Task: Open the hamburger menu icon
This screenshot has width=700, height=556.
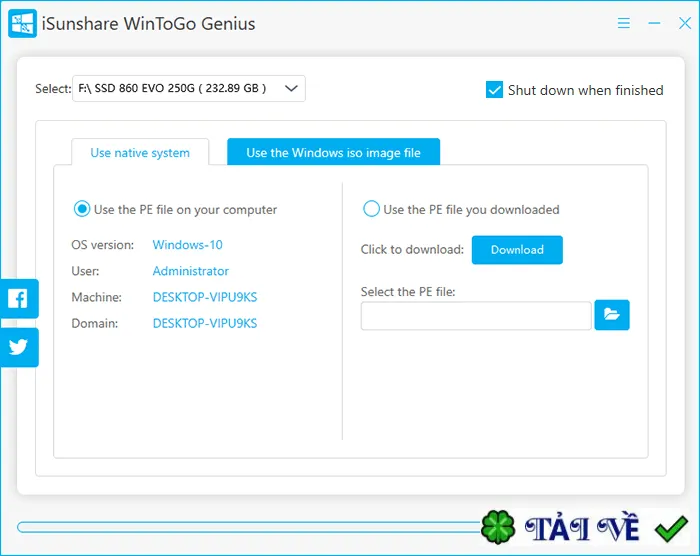Action: pyautogui.click(x=624, y=23)
